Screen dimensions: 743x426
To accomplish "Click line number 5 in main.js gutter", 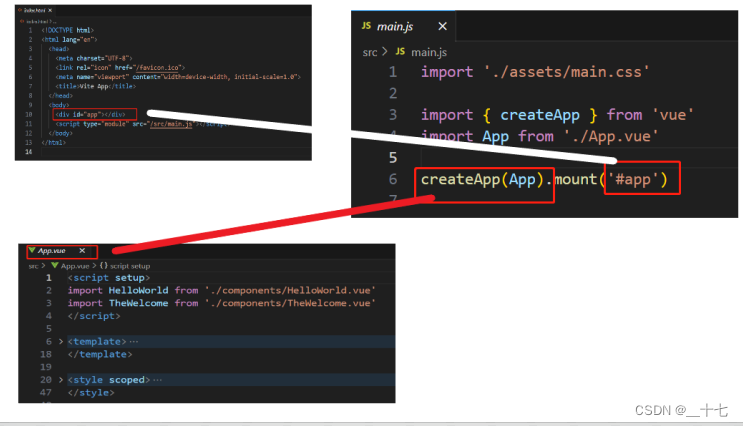I will (x=393, y=158).
